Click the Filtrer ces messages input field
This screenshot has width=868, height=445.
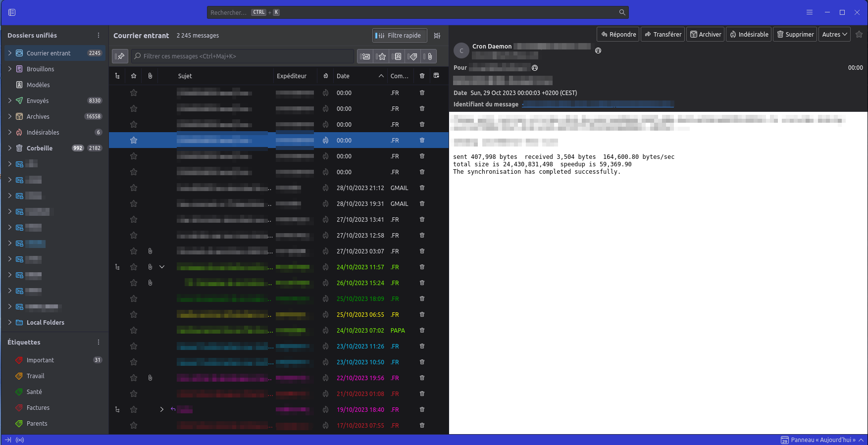243,56
